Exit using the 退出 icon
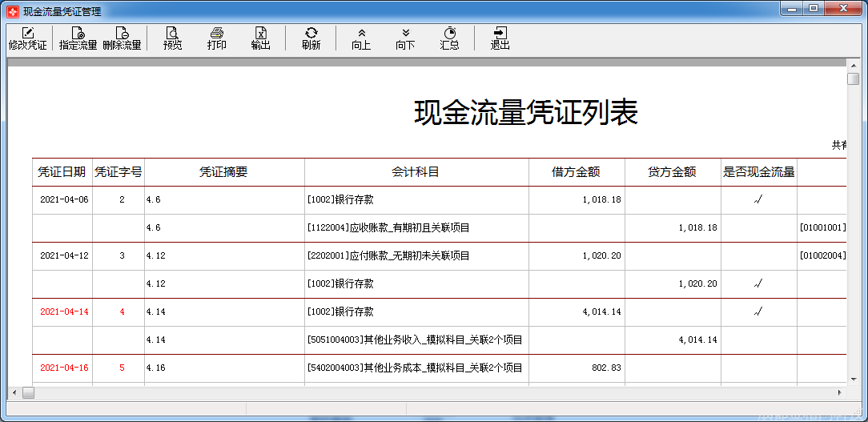Image resolution: width=868 pixels, height=422 pixels. [x=500, y=38]
